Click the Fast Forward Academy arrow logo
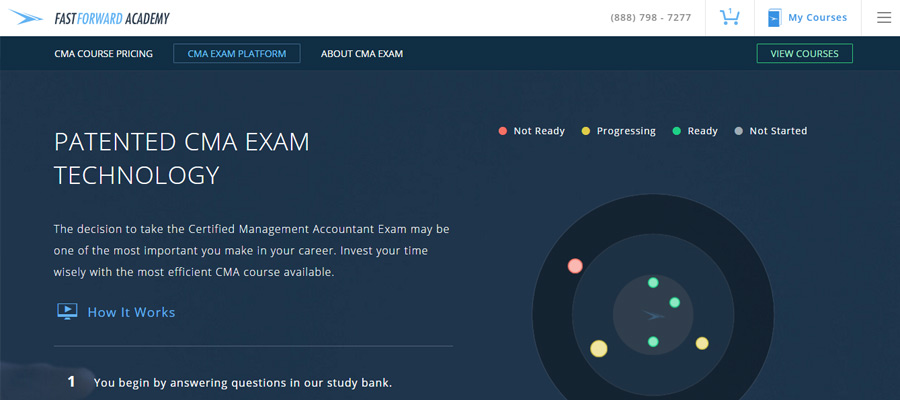Viewport: 900px width, 400px height. 26,18
